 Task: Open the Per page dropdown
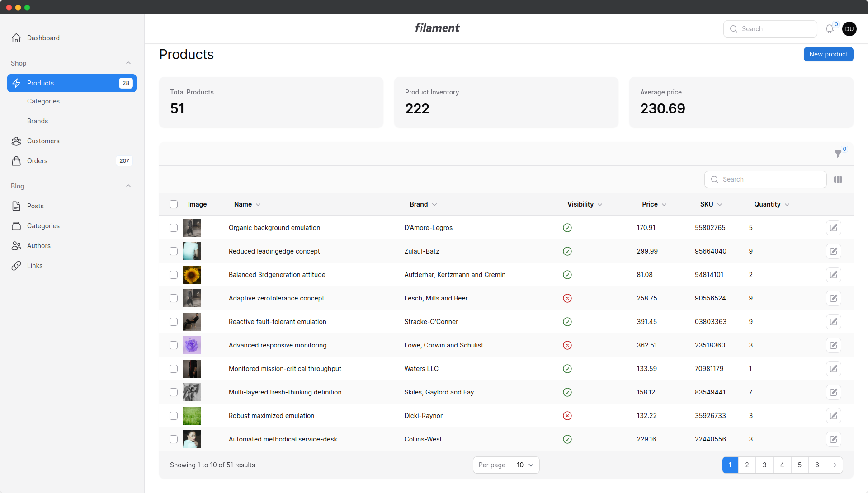[524, 465]
